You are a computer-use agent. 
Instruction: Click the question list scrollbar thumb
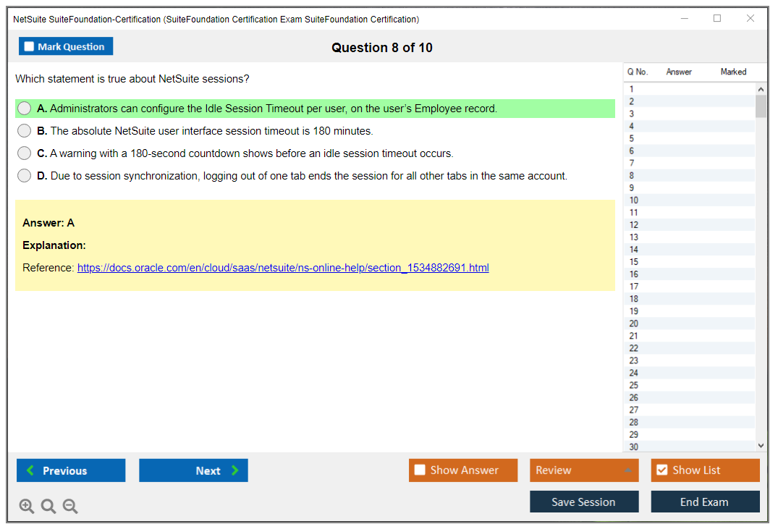(761, 106)
